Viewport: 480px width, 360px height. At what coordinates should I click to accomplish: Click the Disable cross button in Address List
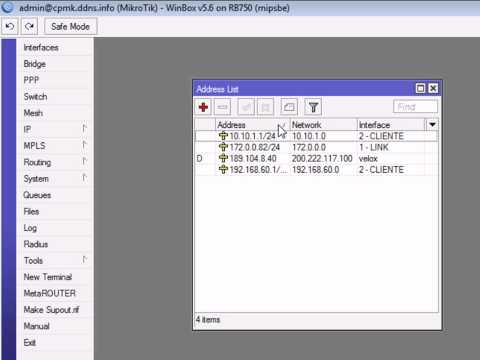265,107
